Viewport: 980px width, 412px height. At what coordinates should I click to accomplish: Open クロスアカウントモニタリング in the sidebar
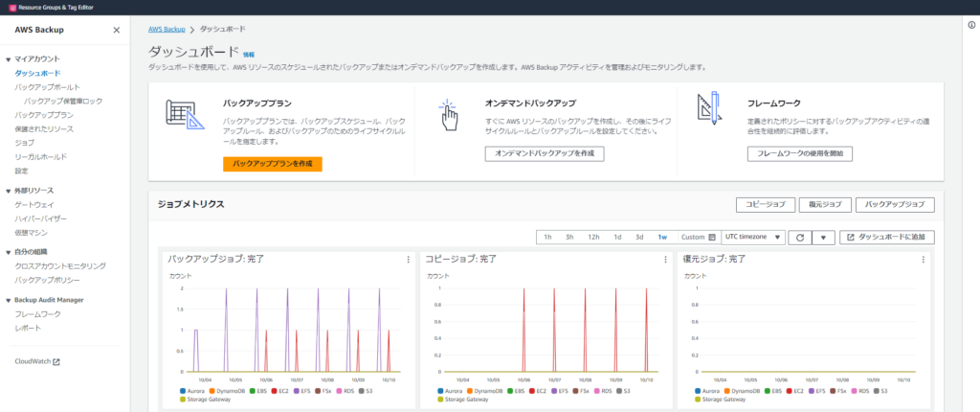[x=60, y=266]
